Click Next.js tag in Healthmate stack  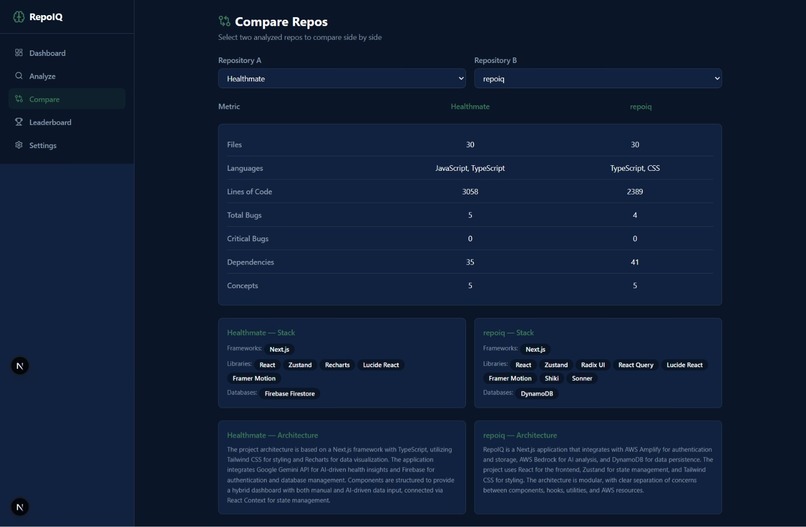(x=279, y=350)
